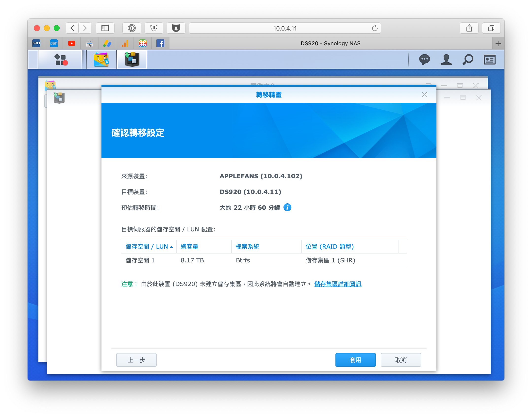This screenshot has height=417, width=532.
Task: Open the DSM pinned tab
Action: tap(54, 44)
